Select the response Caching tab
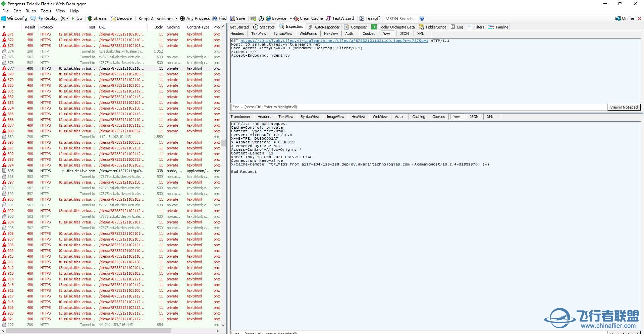The image size is (644, 334). 419,117
